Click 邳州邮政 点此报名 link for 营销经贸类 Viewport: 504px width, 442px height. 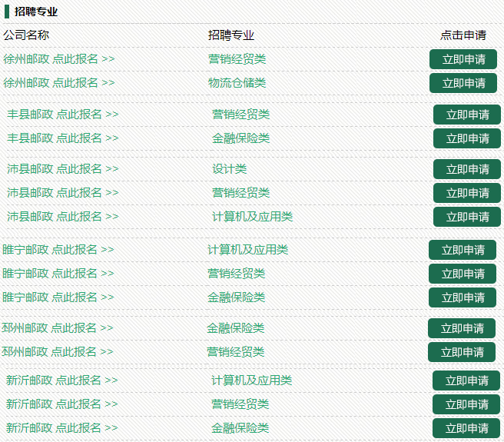click(x=58, y=351)
